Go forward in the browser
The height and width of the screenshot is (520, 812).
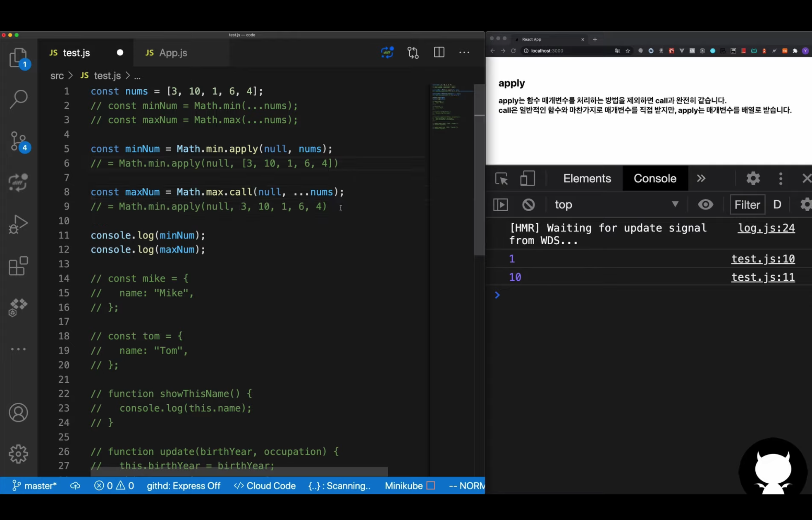pyautogui.click(x=503, y=51)
